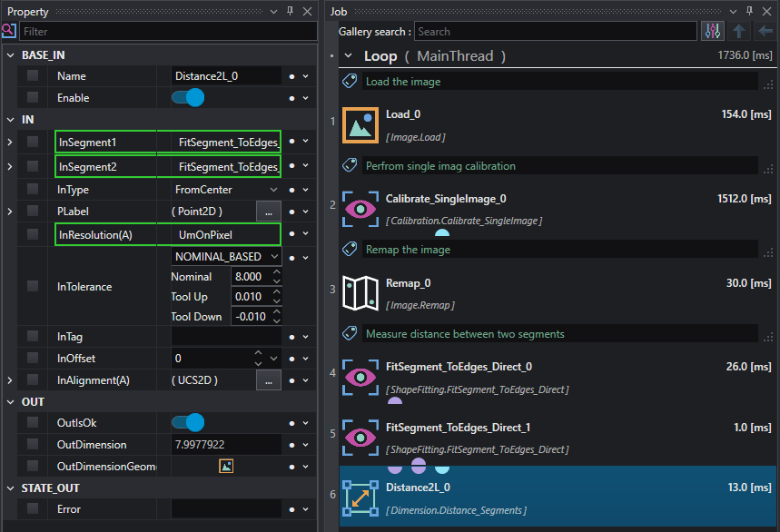The image size is (780, 532).
Task: Toggle the OutIsOk switch
Action: click(x=188, y=422)
